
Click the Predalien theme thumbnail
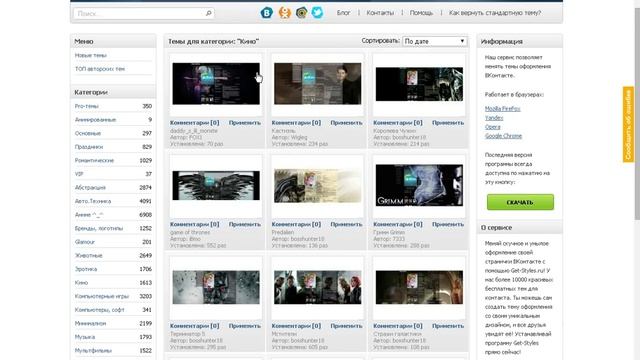(318, 186)
